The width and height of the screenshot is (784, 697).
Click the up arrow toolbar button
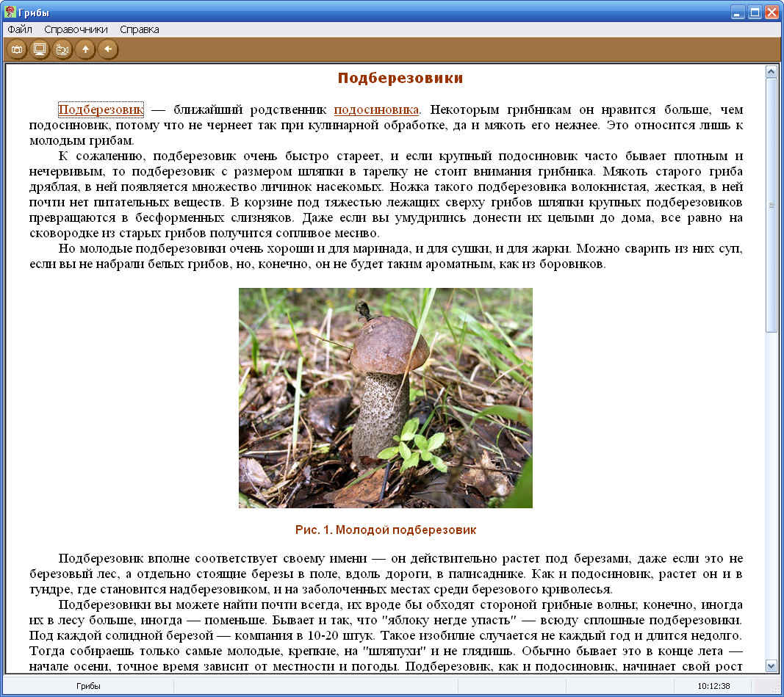click(x=85, y=49)
